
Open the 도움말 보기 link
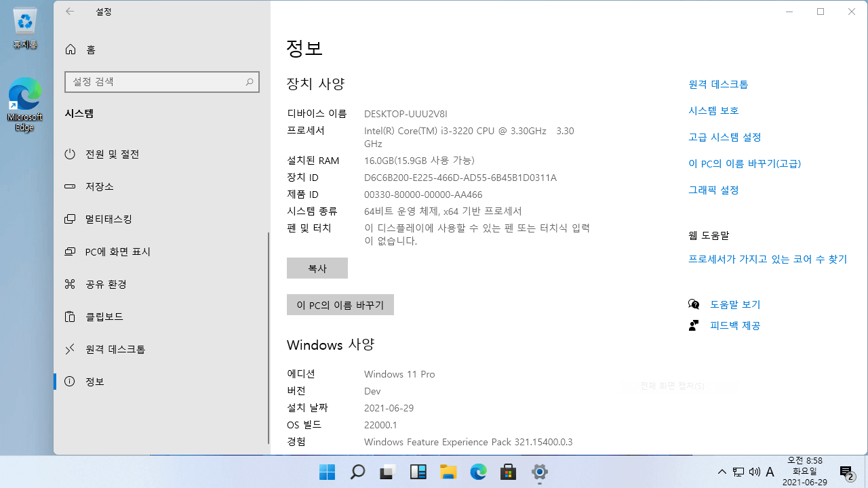coord(735,304)
